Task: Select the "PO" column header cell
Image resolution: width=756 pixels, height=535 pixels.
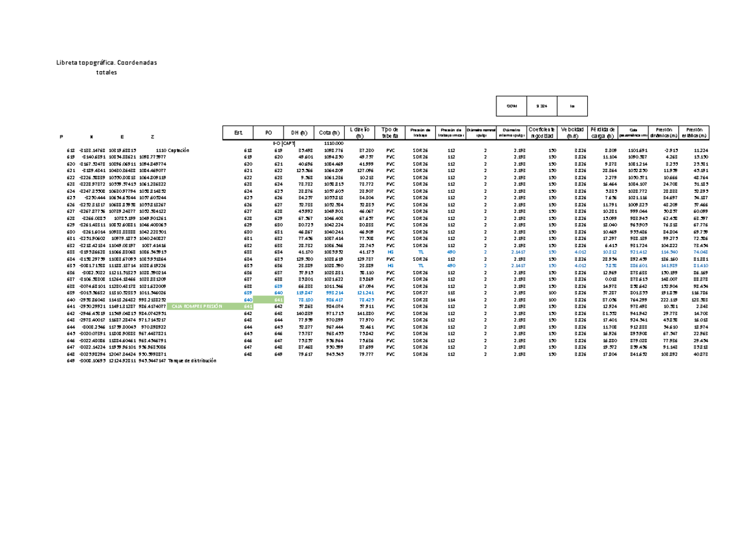Action: [268, 132]
